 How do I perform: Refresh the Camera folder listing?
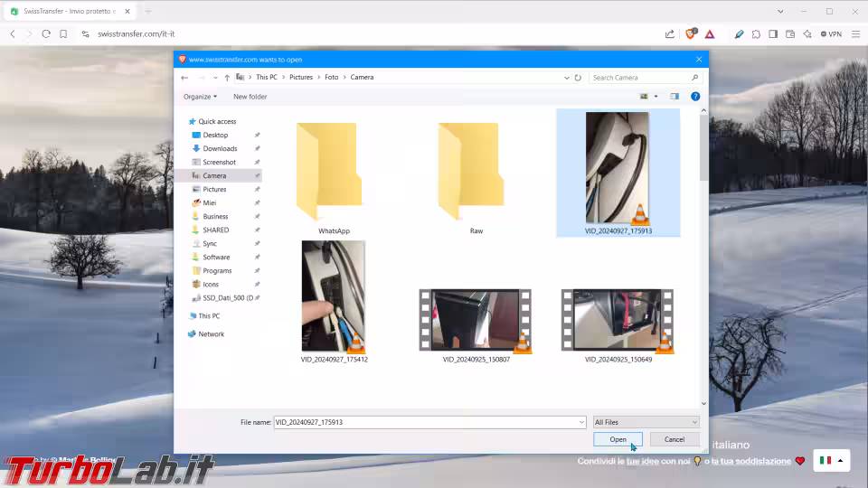coord(578,78)
